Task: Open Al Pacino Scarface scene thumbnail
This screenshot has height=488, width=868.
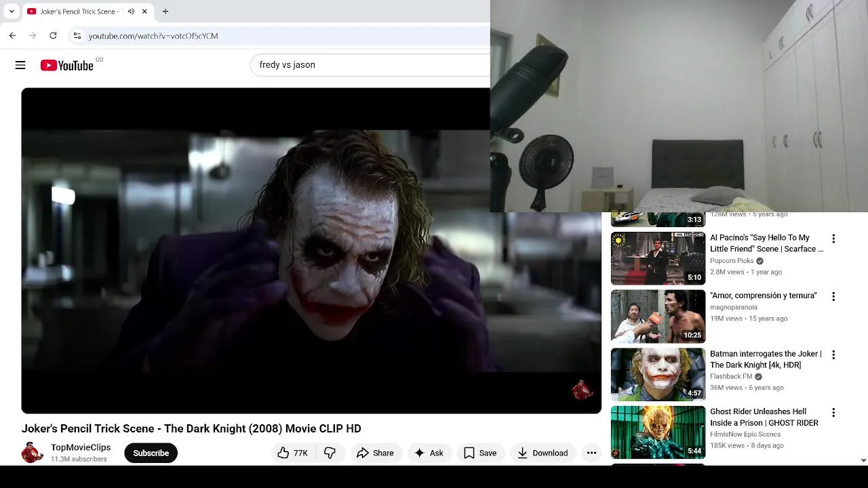Action: (x=658, y=258)
